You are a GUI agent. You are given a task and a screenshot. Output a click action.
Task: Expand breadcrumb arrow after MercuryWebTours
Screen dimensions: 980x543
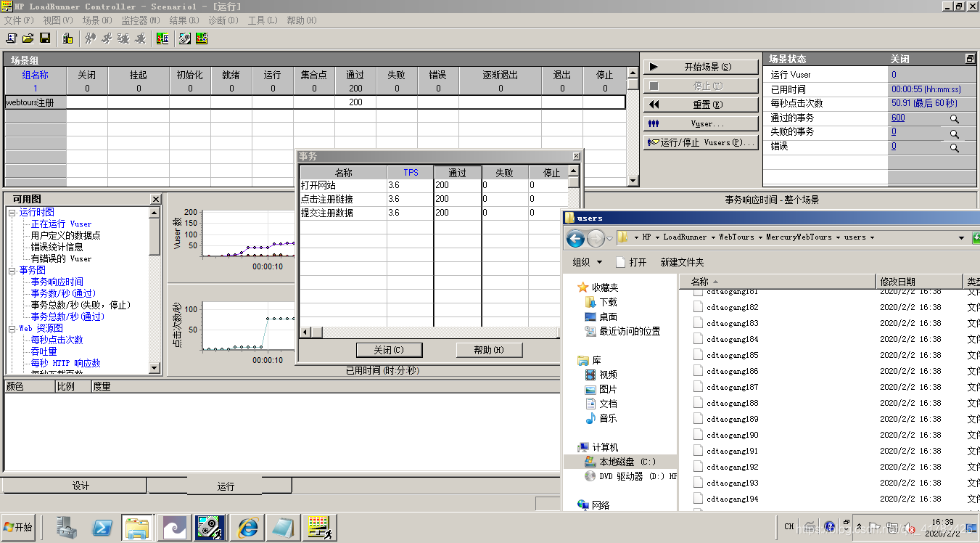click(x=838, y=237)
